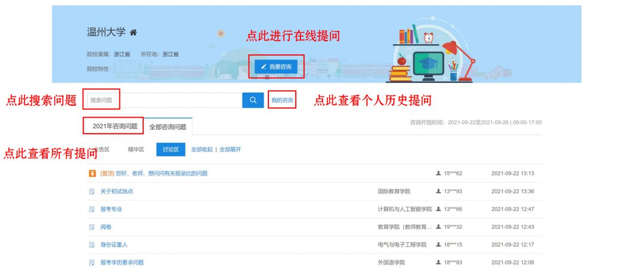Click the user icon beside 13***93
This screenshot has width=644, height=280.
coord(438,191)
